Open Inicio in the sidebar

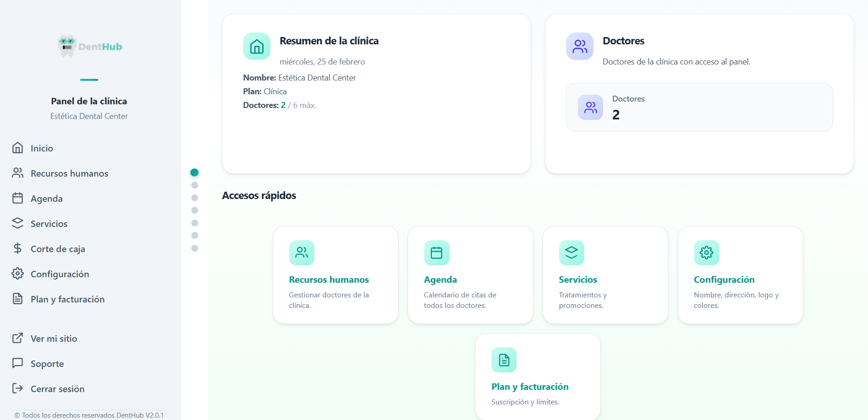(x=42, y=148)
